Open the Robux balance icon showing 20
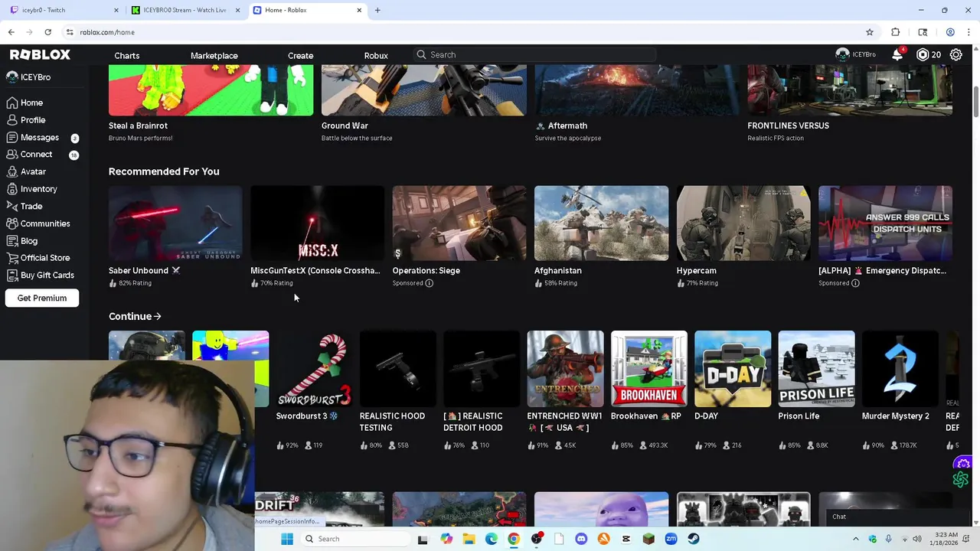The image size is (980, 551). [923, 54]
